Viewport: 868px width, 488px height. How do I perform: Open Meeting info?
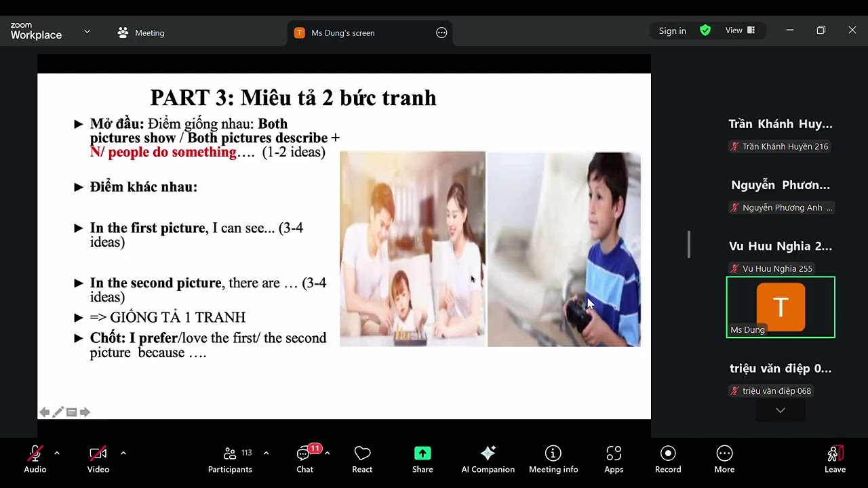[553, 460]
